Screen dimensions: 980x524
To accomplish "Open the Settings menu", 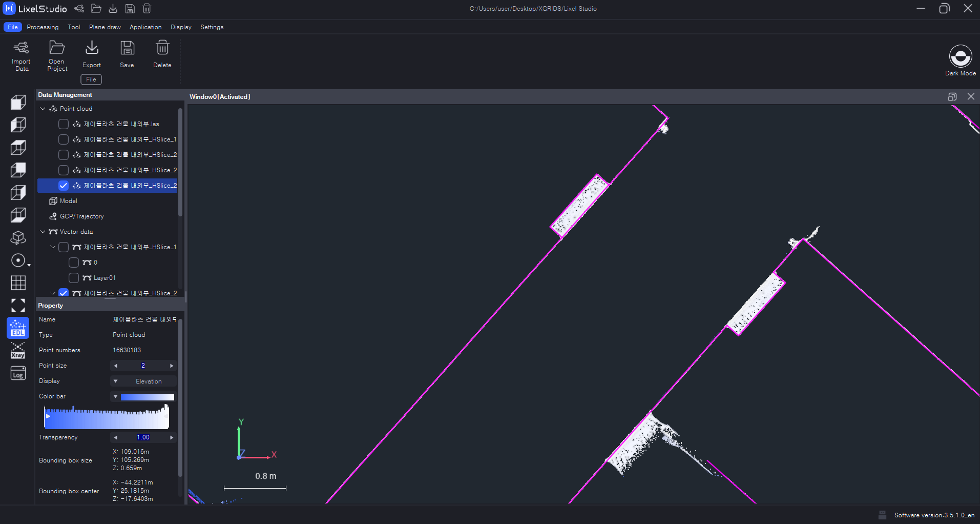I will click(212, 27).
